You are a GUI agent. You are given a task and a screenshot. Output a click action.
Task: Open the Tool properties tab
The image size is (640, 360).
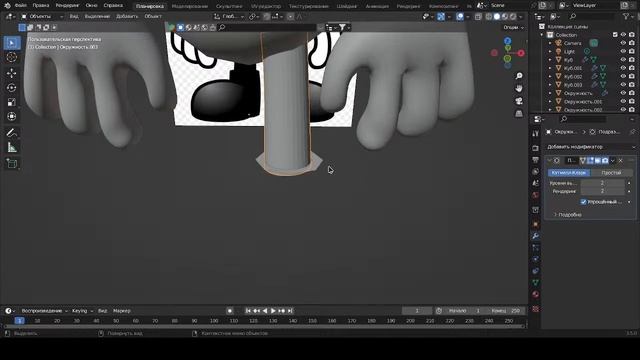pyautogui.click(x=536, y=133)
